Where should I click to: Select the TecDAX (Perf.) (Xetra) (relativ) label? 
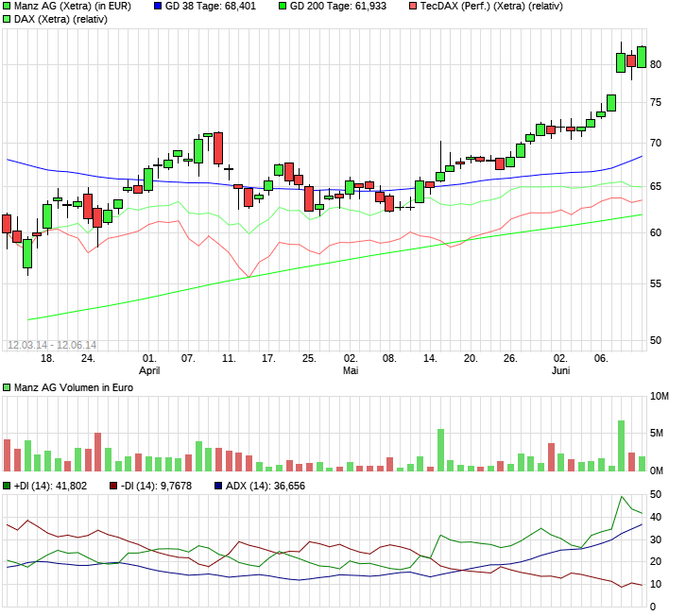pos(491,6)
